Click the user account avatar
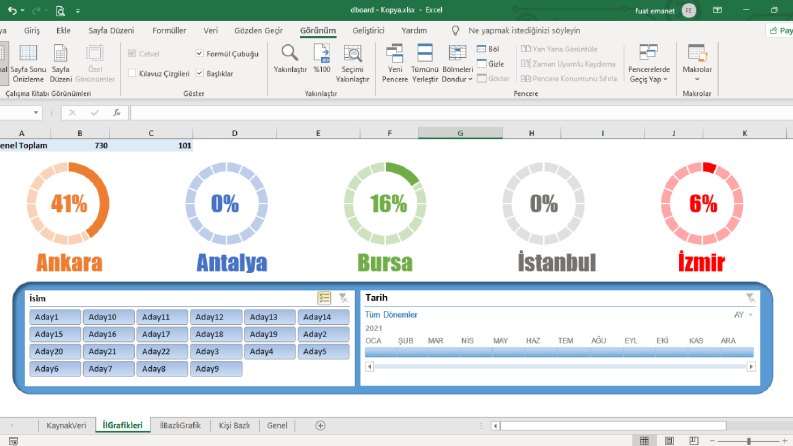 [689, 10]
